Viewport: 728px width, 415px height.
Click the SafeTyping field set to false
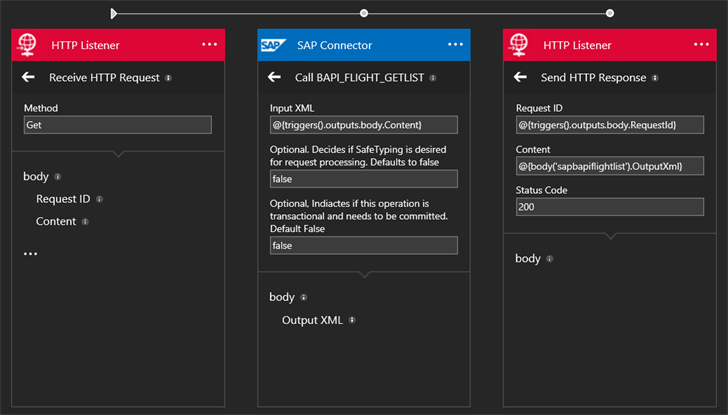point(363,179)
